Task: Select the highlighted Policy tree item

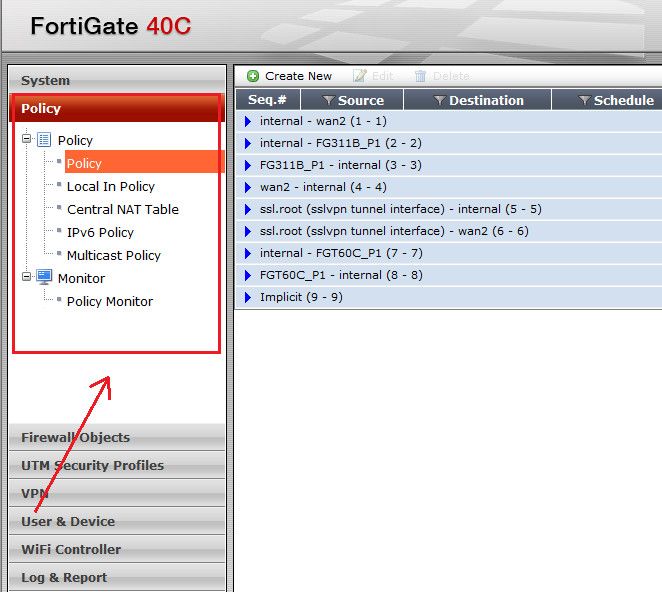Action: coord(144,163)
